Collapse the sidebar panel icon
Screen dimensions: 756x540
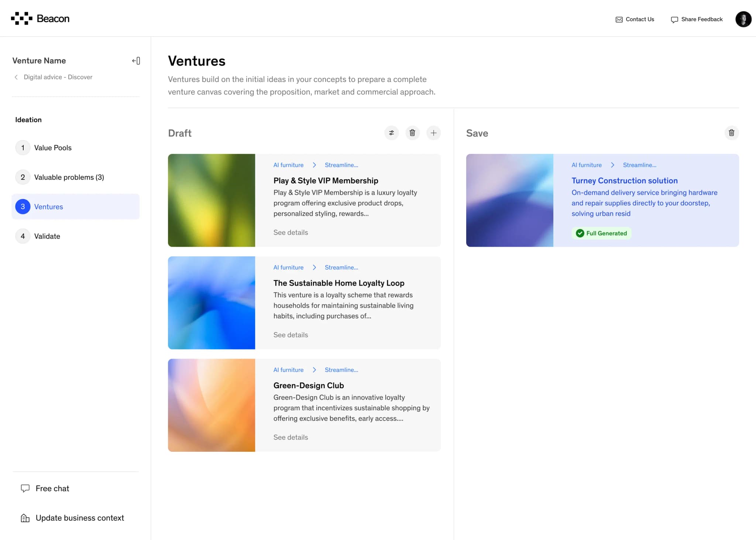coord(136,61)
